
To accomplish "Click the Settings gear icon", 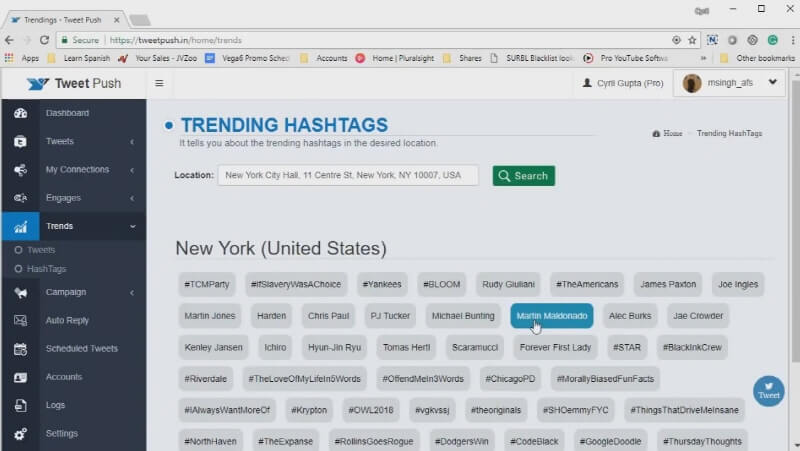I will coord(20,434).
